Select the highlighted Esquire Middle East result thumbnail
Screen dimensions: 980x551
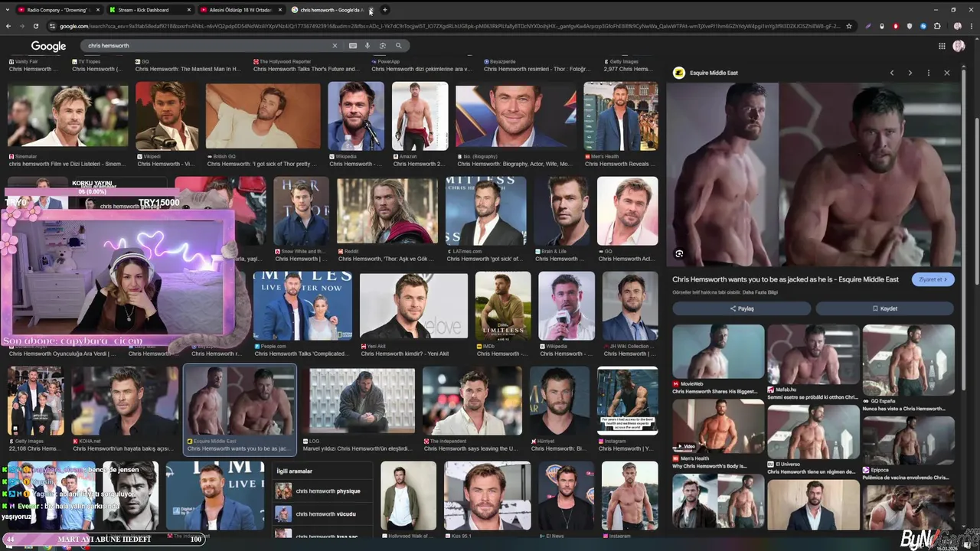(x=240, y=401)
